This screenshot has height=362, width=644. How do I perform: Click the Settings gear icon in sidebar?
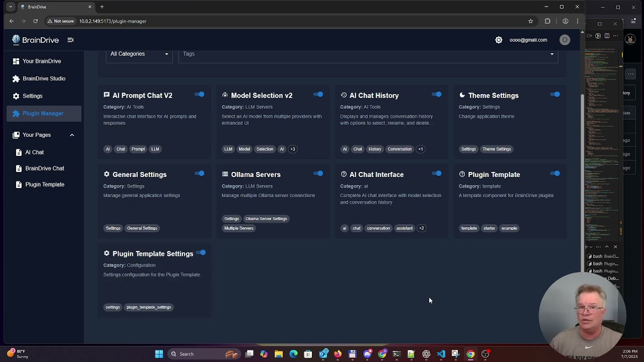click(x=16, y=96)
